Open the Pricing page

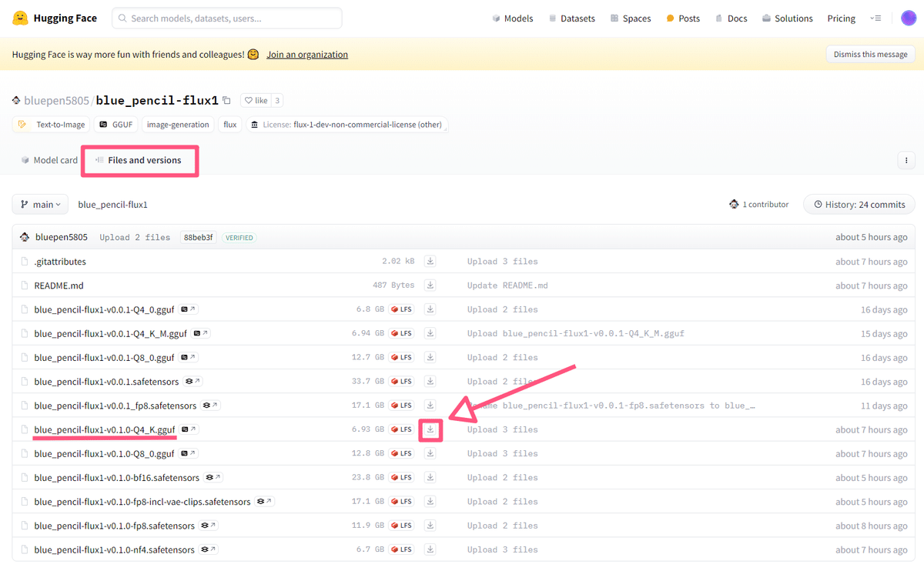841,18
